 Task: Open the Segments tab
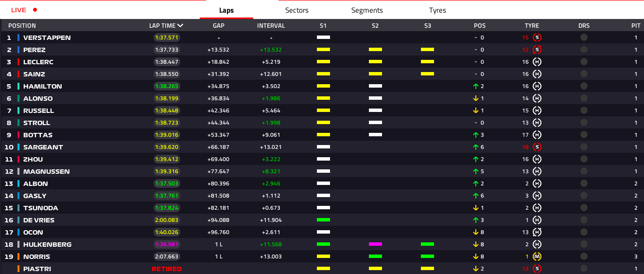(x=367, y=10)
